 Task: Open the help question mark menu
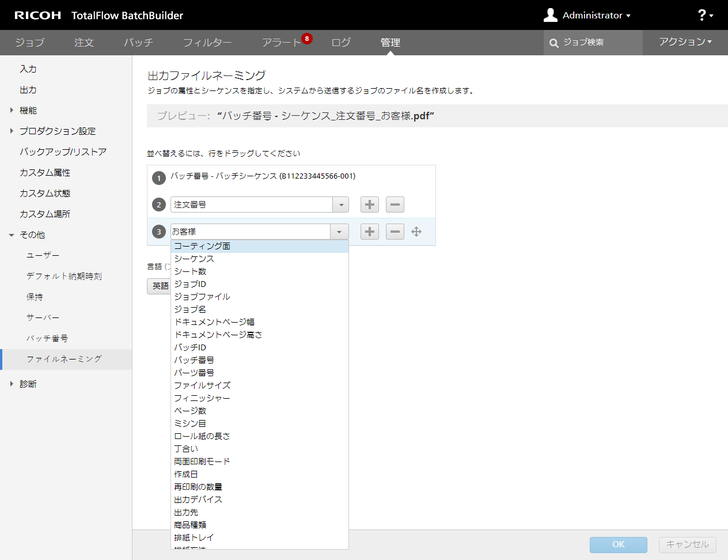point(704,16)
